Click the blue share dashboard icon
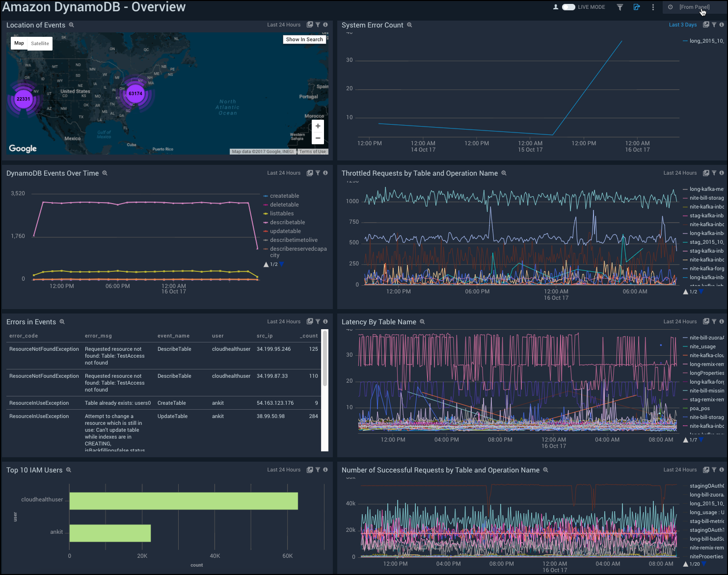 [x=637, y=7]
